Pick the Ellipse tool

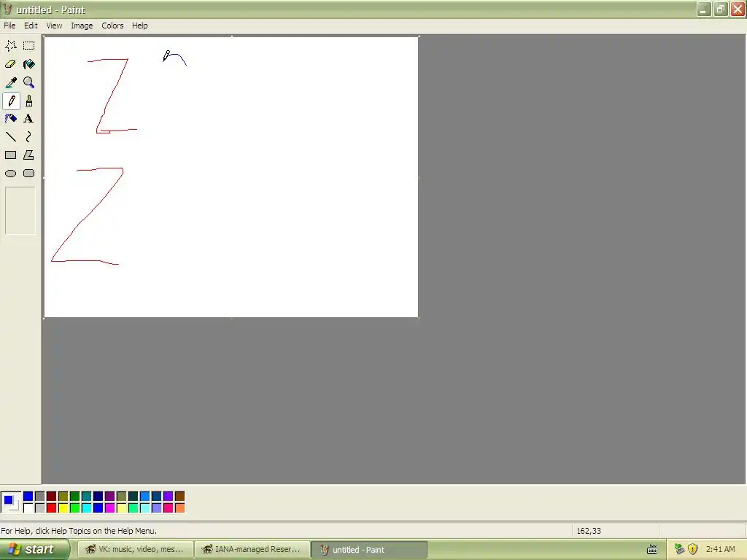pyautogui.click(x=10, y=174)
